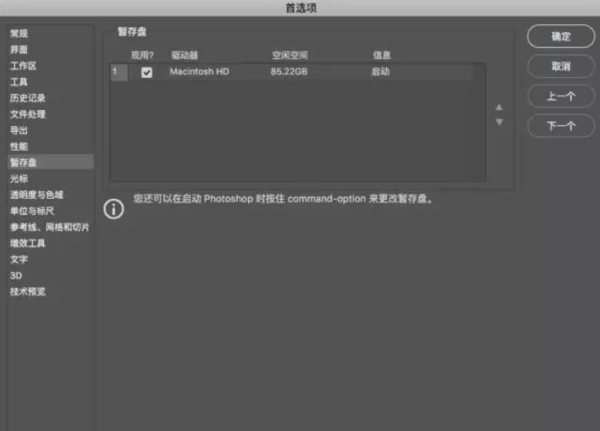Click the info circle icon
Viewport: 600px width, 431px height.
click(114, 209)
